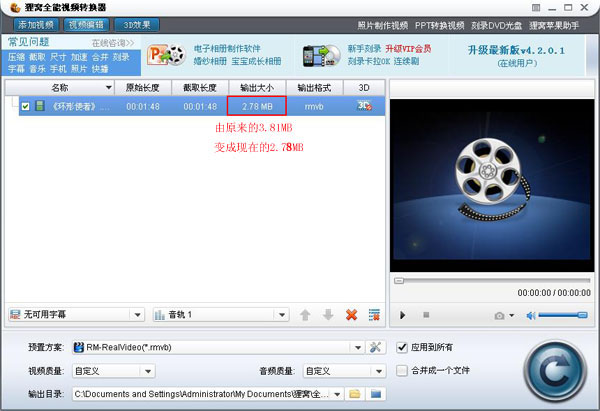This screenshot has width=600, height=411.
Task: Click the large round convert button
Action: click(555, 371)
